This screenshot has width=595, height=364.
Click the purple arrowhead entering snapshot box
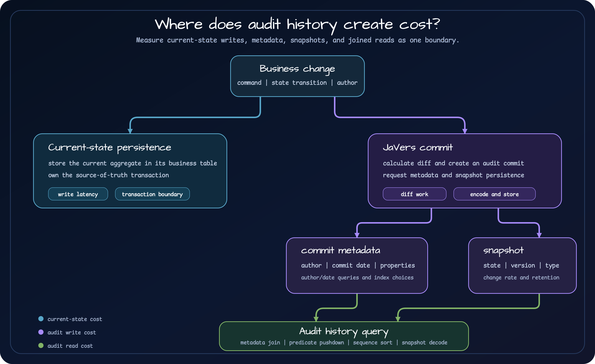(539, 235)
